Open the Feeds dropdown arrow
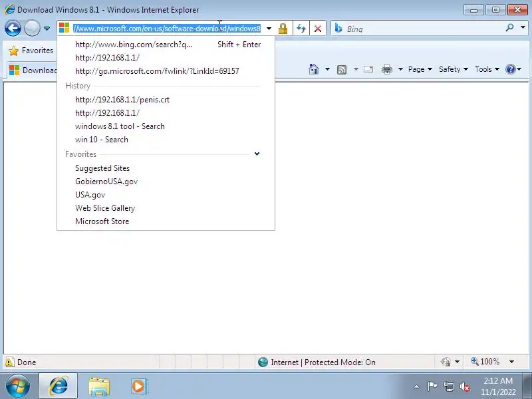 356,69
